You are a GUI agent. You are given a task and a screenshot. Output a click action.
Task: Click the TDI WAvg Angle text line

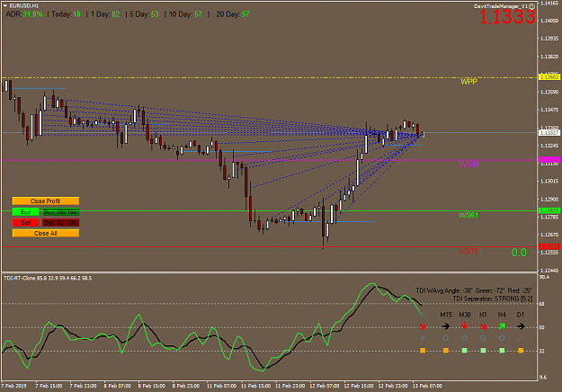point(474,290)
